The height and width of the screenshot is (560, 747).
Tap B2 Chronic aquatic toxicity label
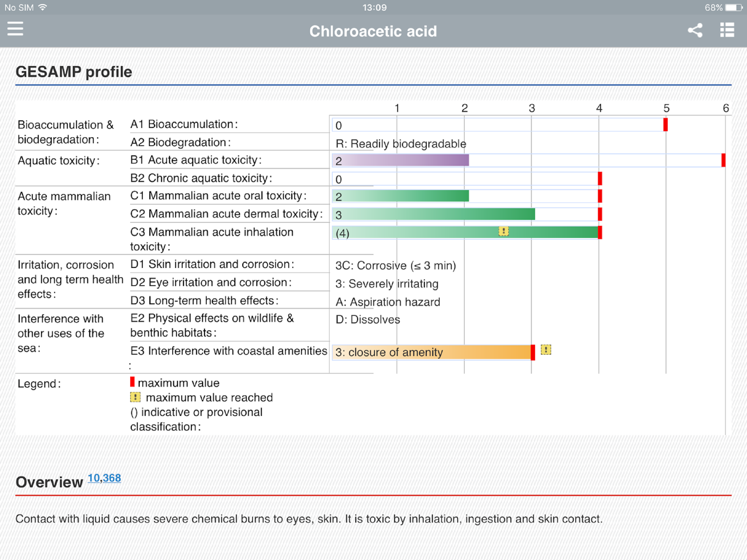(201, 178)
